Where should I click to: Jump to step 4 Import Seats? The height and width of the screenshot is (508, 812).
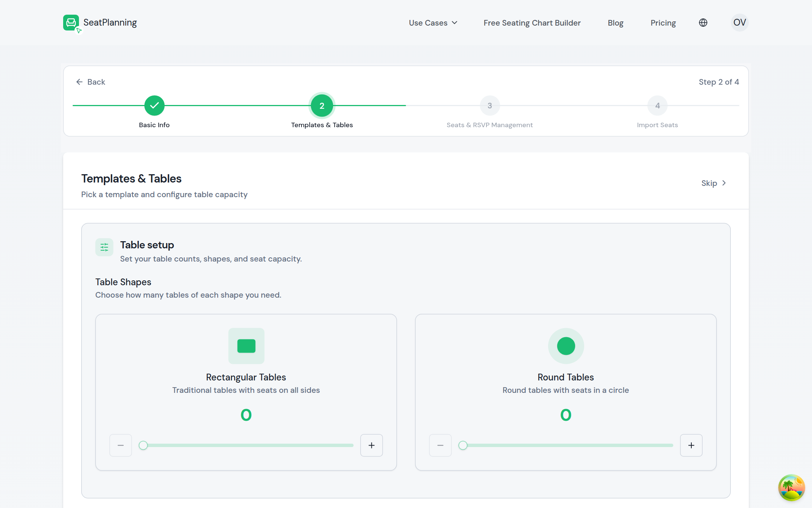pos(657,106)
